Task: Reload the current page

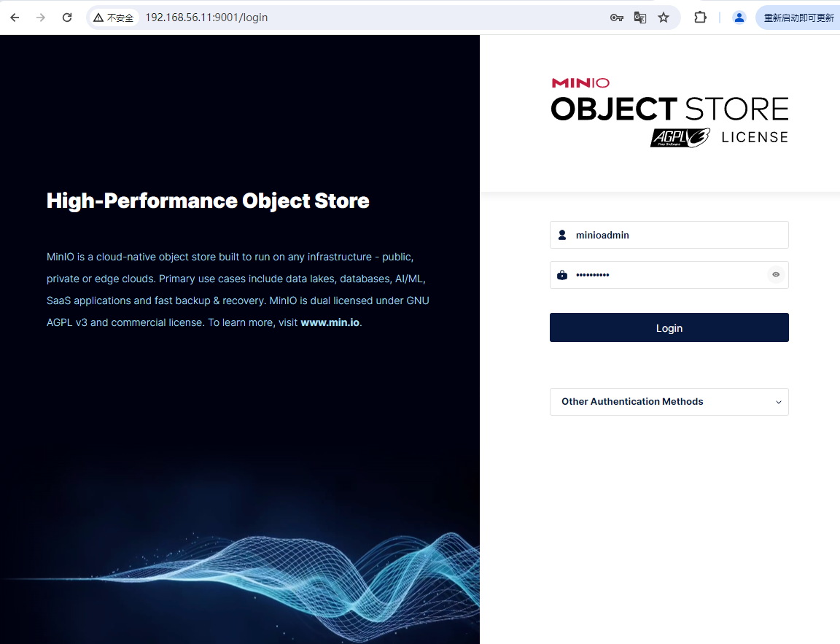Action: pyautogui.click(x=66, y=17)
